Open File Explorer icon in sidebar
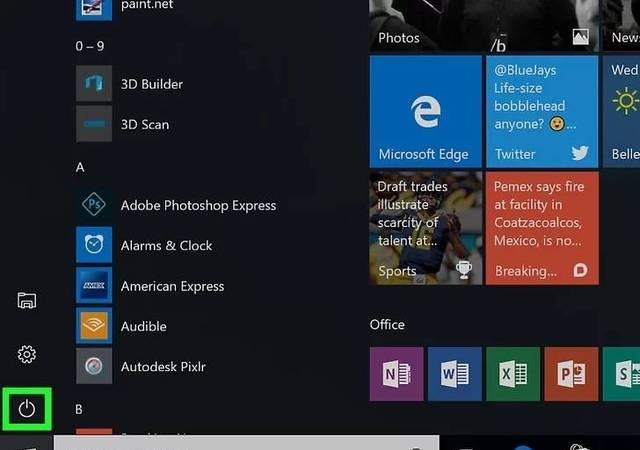Image resolution: width=640 pixels, height=450 pixels. [27, 301]
